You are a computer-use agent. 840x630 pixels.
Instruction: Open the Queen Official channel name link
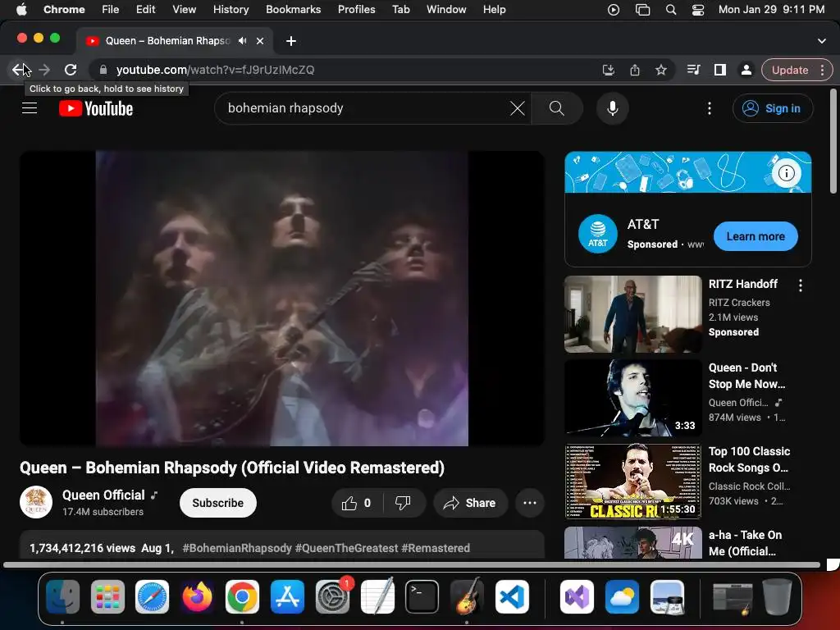(103, 495)
